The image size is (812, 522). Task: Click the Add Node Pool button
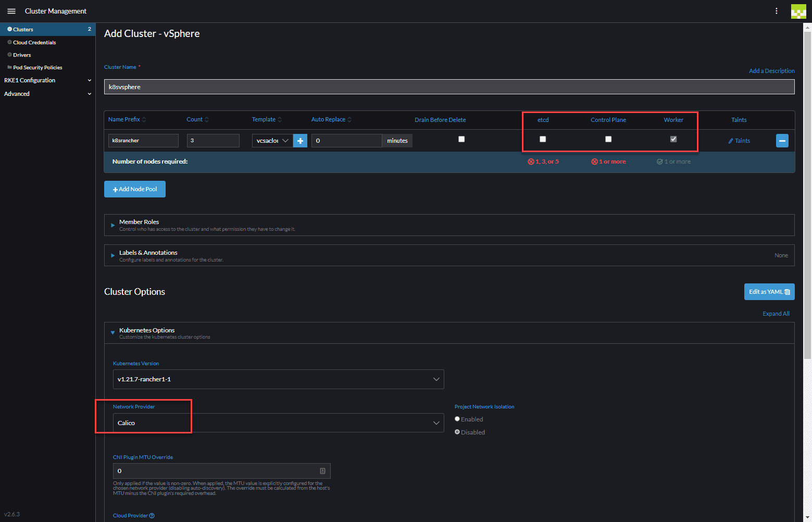coord(134,189)
